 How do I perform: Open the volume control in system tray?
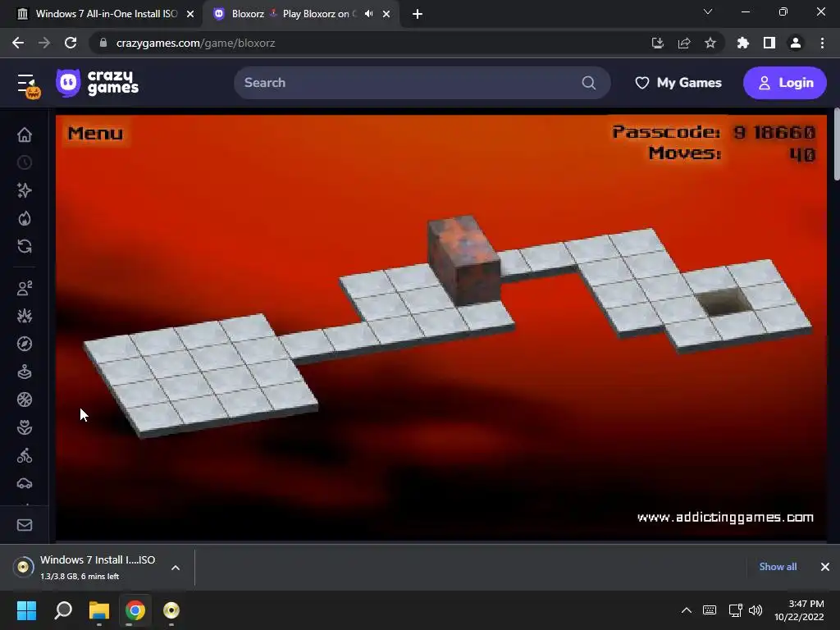tap(756, 610)
